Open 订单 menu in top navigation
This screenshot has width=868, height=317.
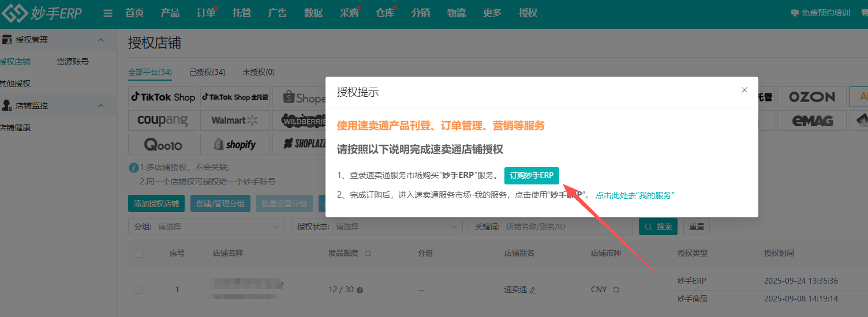(206, 13)
